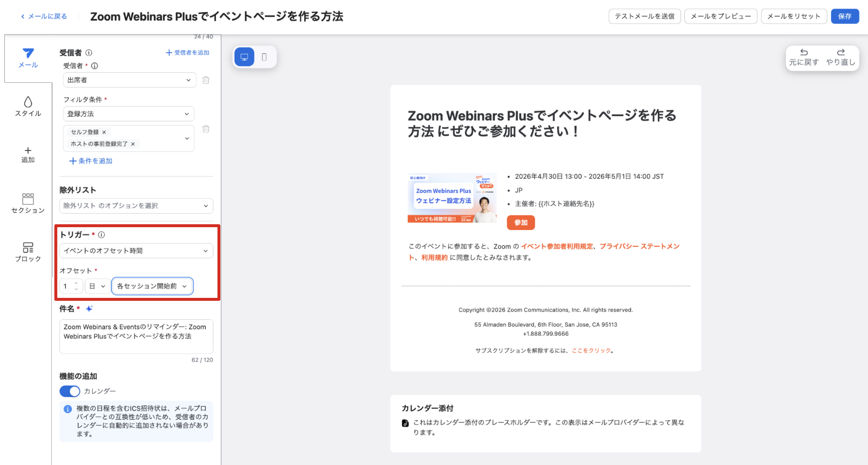Open the スタイル sidebar tab
Image resolution: width=868 pixels, height=465 pixels.
coord(28,107)
